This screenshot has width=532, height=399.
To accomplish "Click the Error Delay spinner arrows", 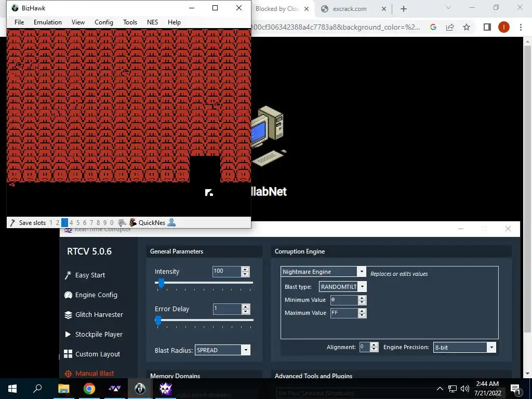I will click(x=246, y=309).
